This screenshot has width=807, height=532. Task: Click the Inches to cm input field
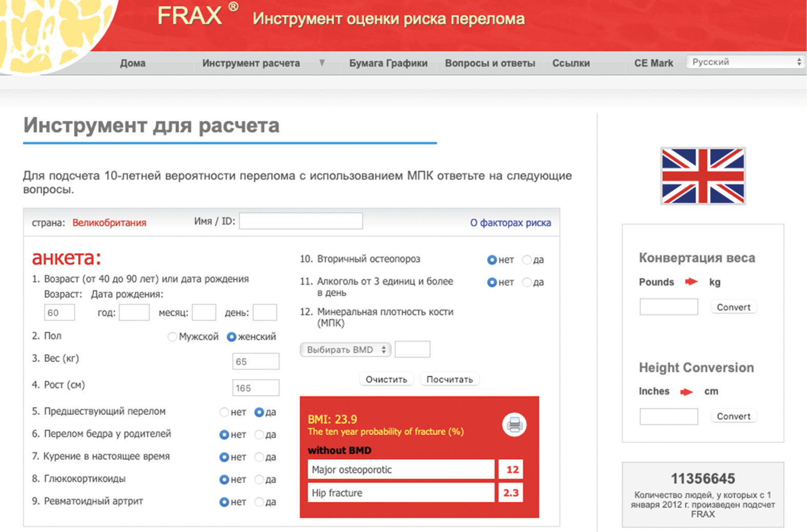[x=669, y=416]
